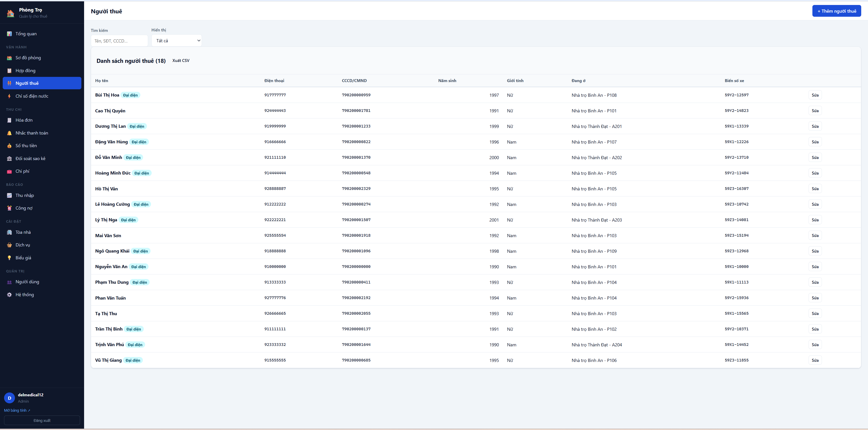Click Đăng xuất button

point(42,420)
